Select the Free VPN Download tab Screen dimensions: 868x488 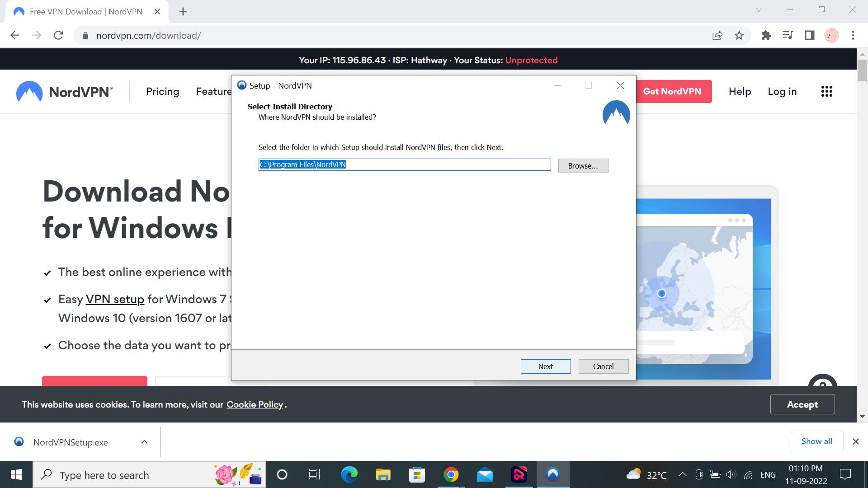click(x=86, y=12)
